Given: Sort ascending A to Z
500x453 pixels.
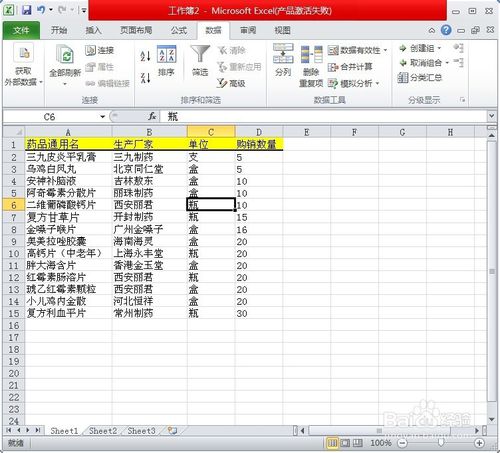Looking at the screenshot, I should [145, 56].
